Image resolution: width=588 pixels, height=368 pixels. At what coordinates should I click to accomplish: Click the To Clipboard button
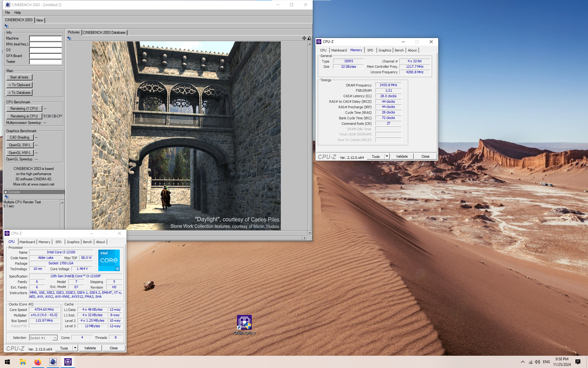19,85
